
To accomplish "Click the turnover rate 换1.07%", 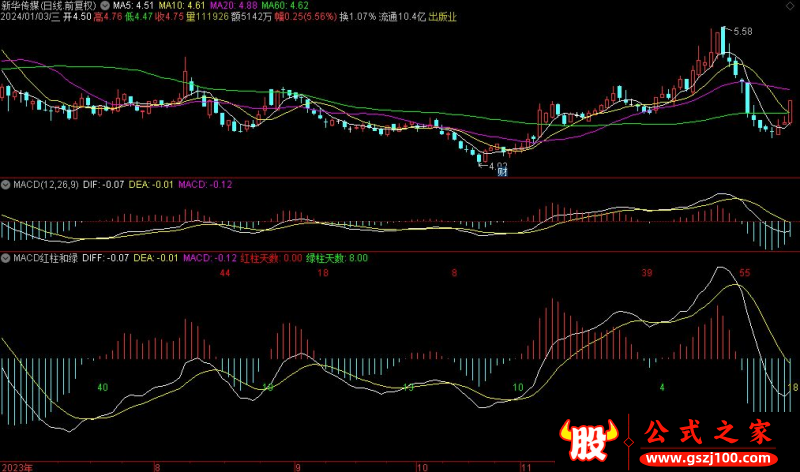I will (x=358, y=17).
